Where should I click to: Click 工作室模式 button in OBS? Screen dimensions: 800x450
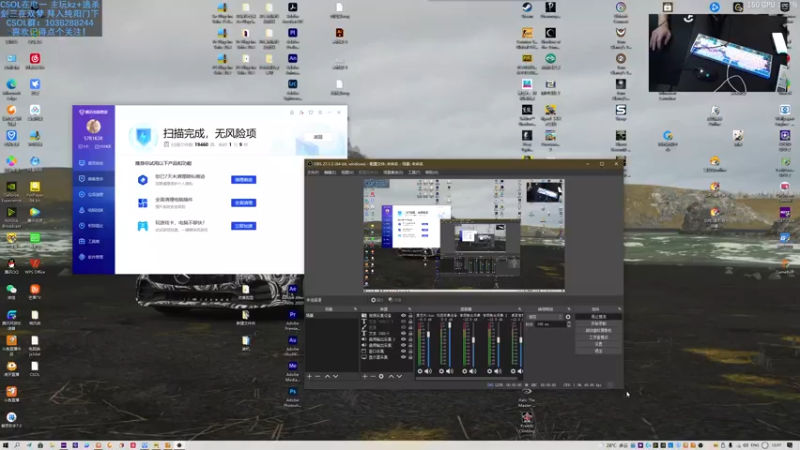598,337
